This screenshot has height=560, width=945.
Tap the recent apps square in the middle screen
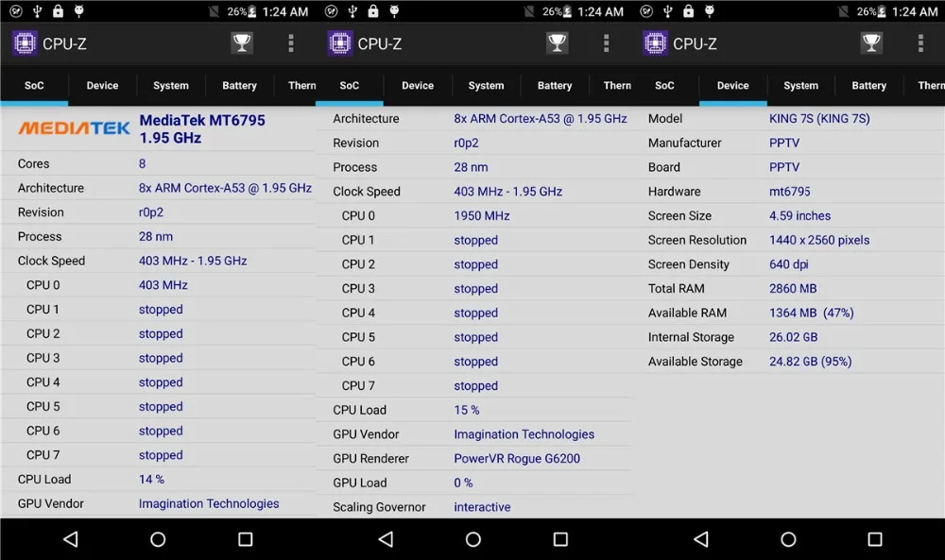coord(560,539)
